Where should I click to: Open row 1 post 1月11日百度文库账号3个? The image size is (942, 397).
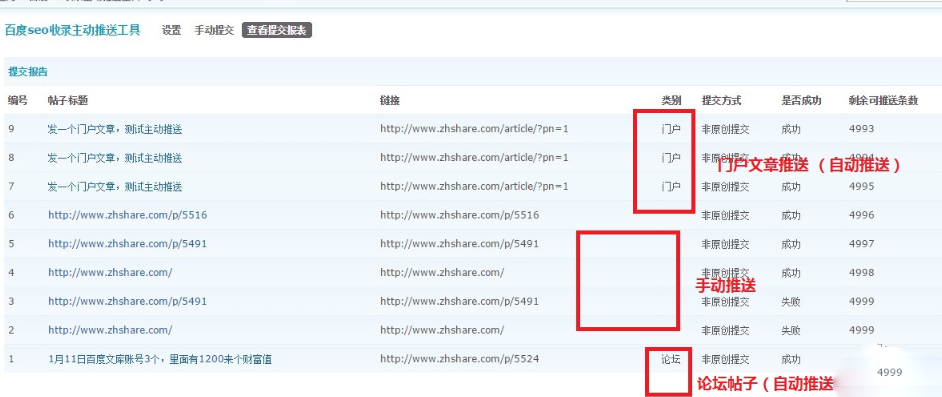point(160,359)
